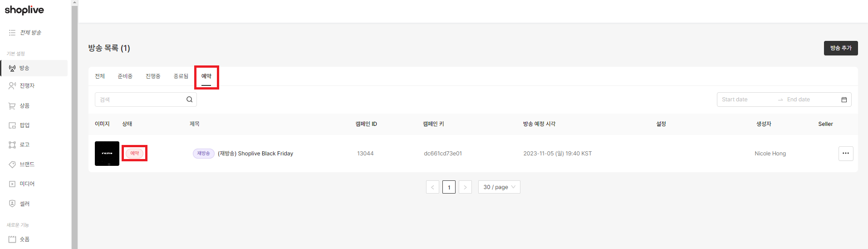
Task: Click the 2023-11-05 (일) 19:40 KST cell
Action: tap(557, 154)
